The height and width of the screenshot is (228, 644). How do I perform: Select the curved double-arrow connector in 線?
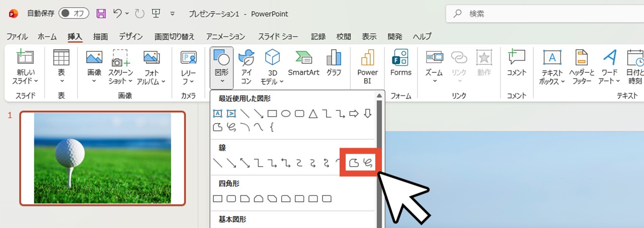tap(327, 163)
